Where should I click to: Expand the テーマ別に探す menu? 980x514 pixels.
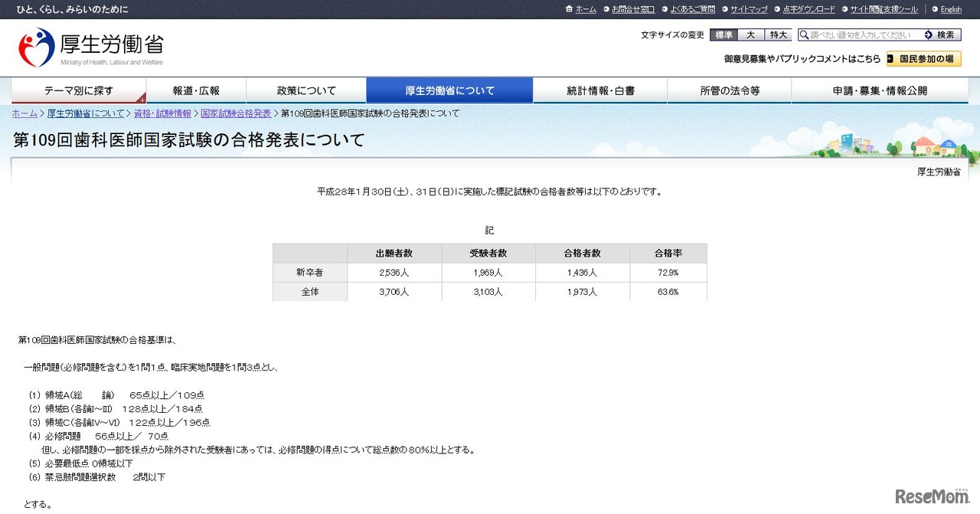coord(78,90)
